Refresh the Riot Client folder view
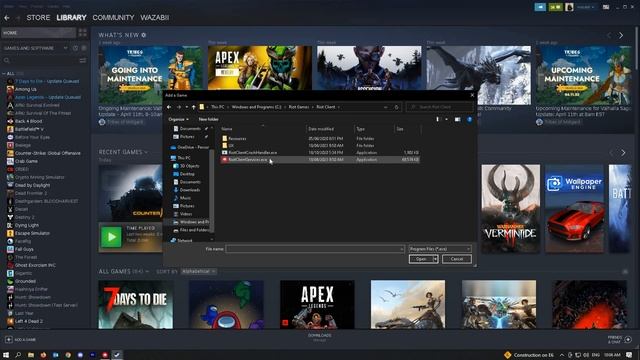Image resolution: width=640 pixels, height=360 pixels. (x=396, y=107)
